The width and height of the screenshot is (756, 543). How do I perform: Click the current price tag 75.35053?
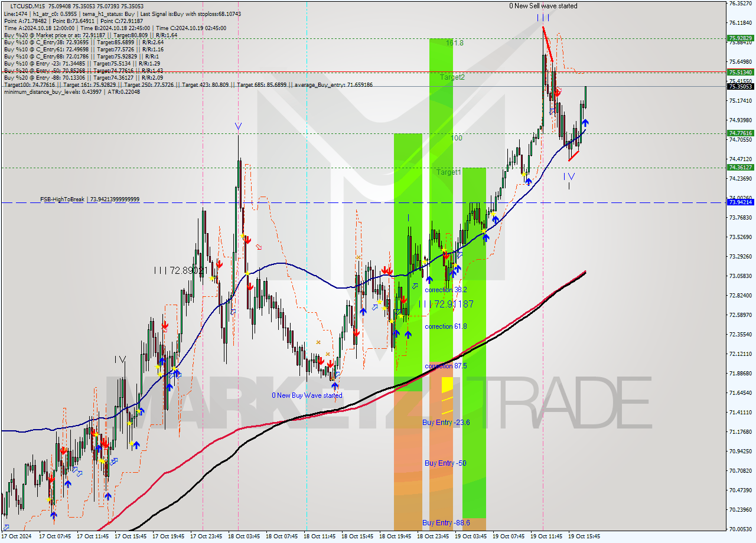[x=741, y=86]
